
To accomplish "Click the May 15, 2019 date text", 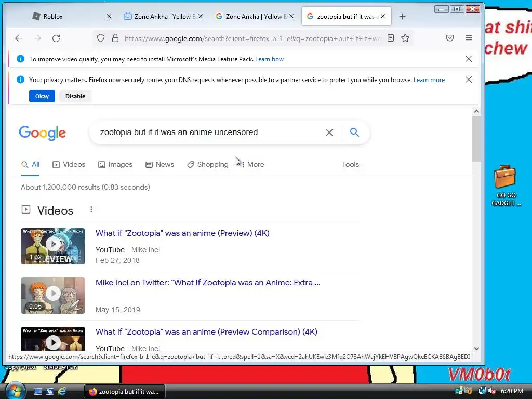I will (118, 310).
